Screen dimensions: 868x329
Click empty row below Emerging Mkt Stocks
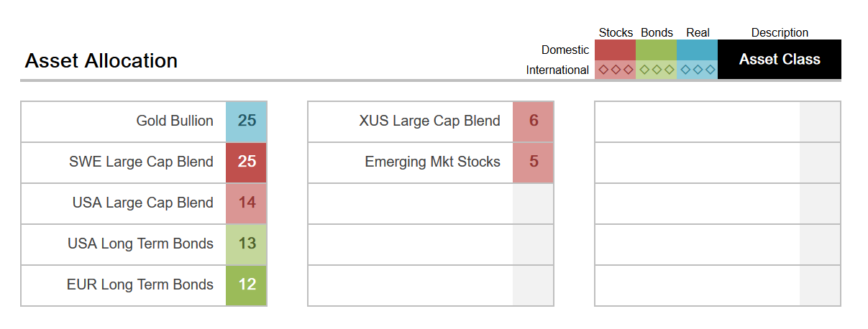click(x=431, y=203)
